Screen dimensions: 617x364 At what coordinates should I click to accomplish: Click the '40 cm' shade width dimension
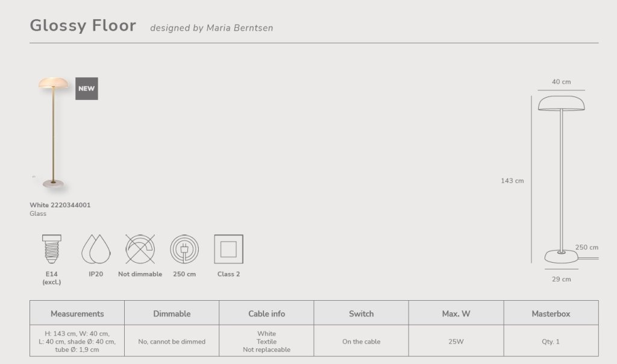point(561,82)
